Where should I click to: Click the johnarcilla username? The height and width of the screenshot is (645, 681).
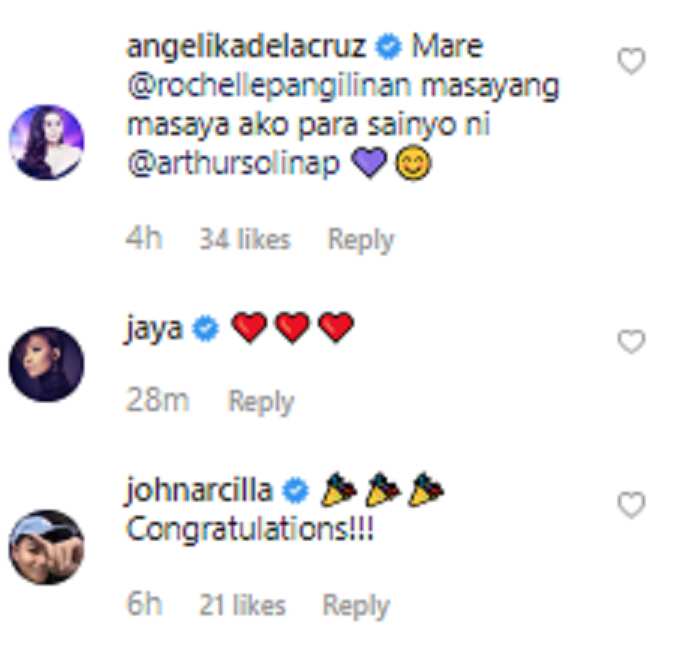click(199, 491)
